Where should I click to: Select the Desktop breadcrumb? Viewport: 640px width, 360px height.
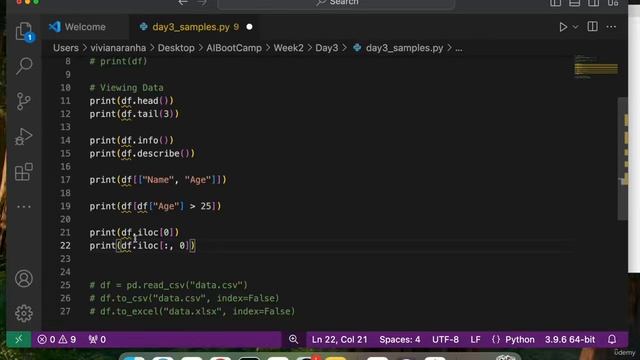pos(176,48)
